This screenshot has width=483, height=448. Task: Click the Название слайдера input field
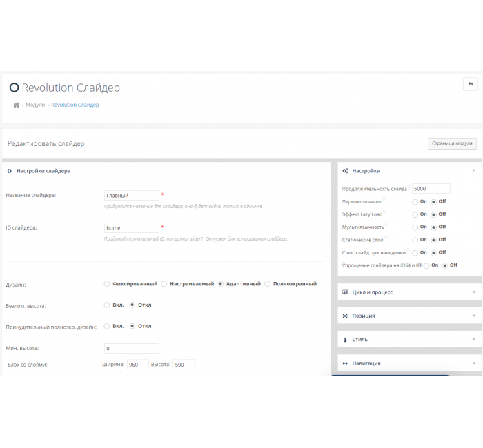pos(132,195)
